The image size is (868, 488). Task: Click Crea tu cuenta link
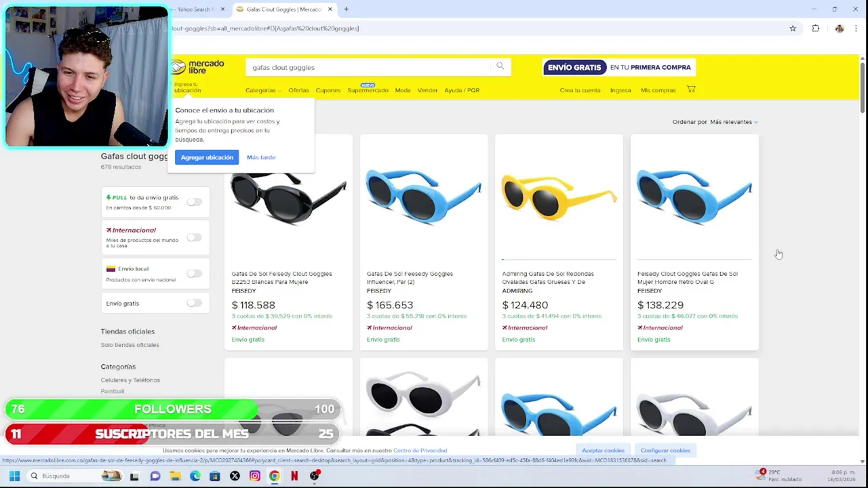pos(580,90)
